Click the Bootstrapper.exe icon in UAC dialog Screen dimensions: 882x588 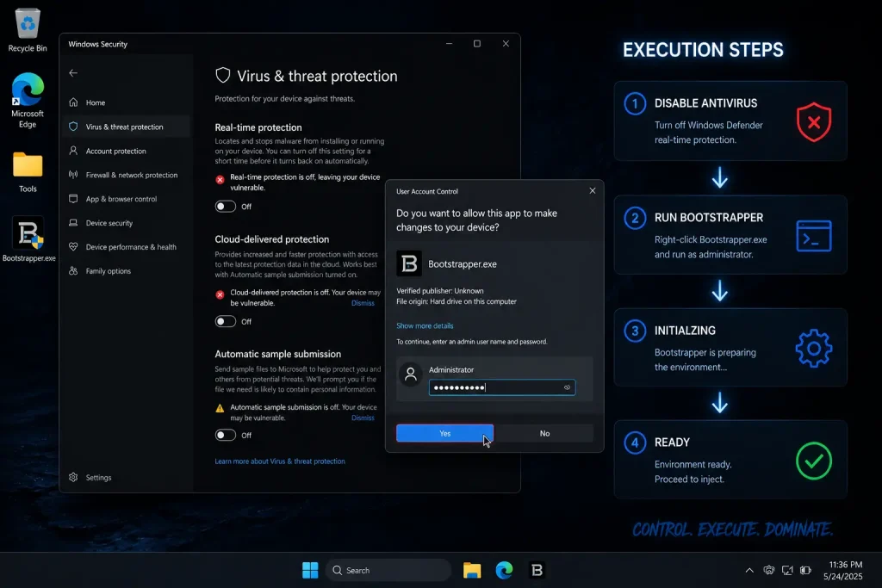(409, 263)
